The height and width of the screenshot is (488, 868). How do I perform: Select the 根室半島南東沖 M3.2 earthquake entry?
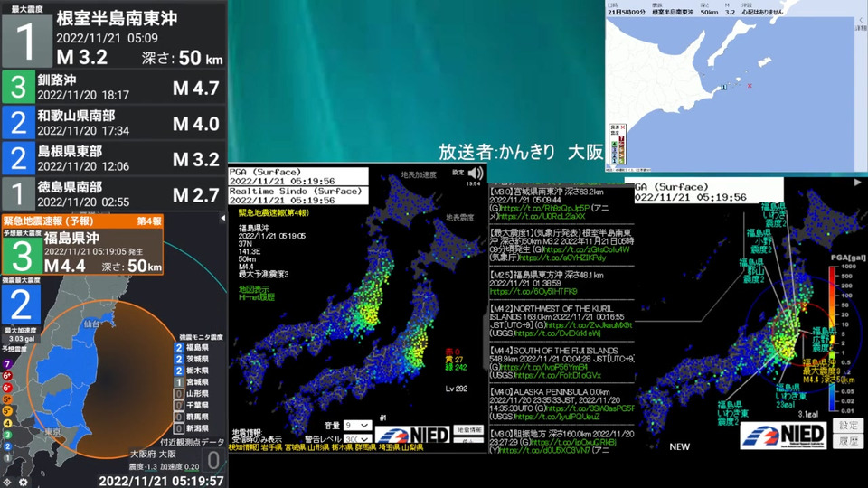[x=114, y=34]
